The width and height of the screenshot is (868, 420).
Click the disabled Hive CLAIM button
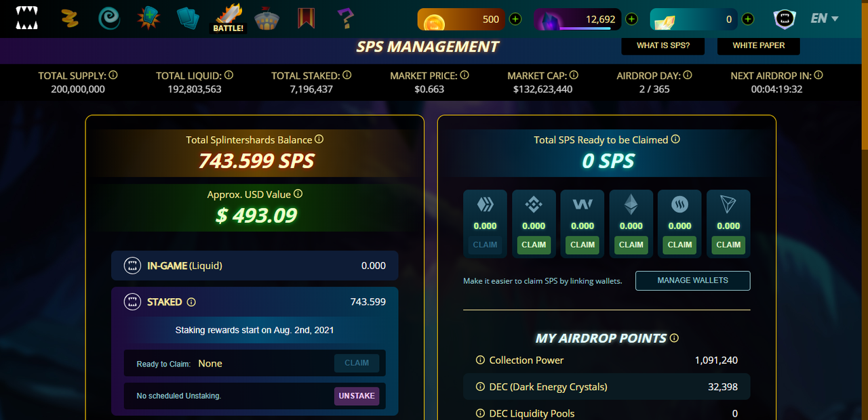[x=485, y=245]
